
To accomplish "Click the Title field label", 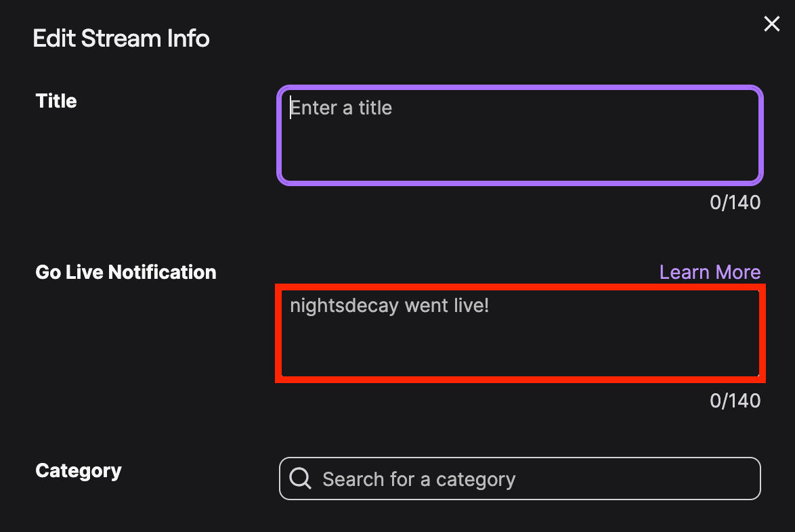I will (x=56, y=102).
